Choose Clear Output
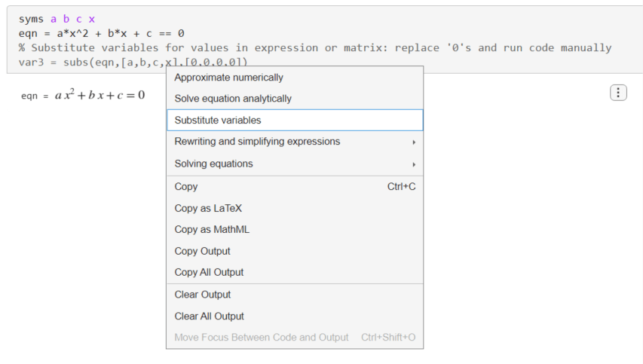Viewport: 643px width, 364px height. pos(202,295)
